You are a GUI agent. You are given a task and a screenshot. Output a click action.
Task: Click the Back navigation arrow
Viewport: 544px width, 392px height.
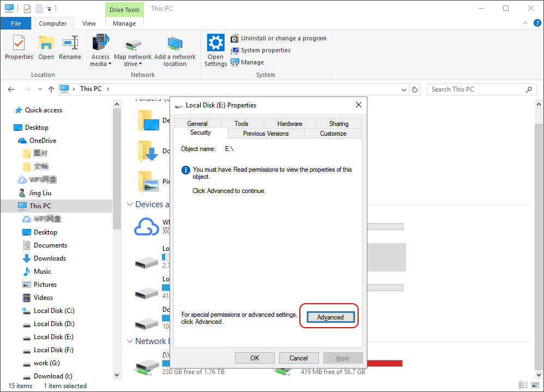point(11,89)
